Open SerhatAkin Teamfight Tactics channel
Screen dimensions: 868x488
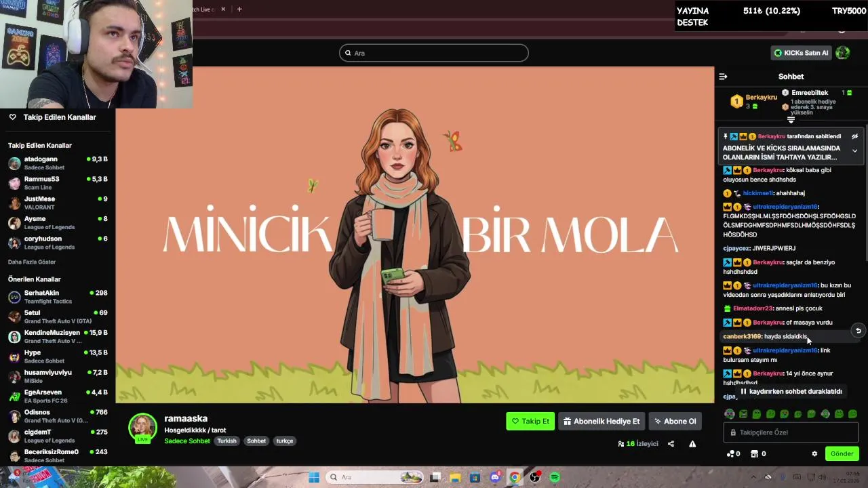pyautogui.click(x=58, y=297)
